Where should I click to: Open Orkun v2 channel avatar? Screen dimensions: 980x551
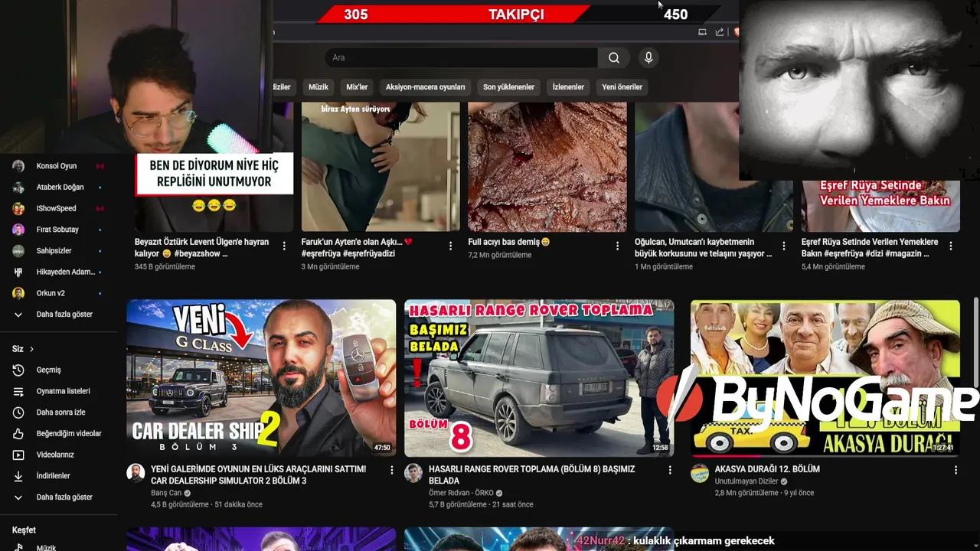[x=18, y=293]
